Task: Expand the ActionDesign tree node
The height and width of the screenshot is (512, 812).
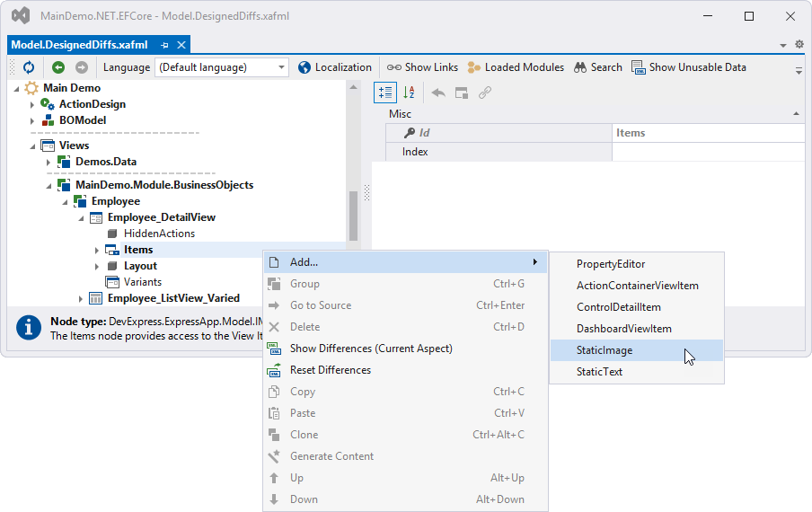Action: 32,105
